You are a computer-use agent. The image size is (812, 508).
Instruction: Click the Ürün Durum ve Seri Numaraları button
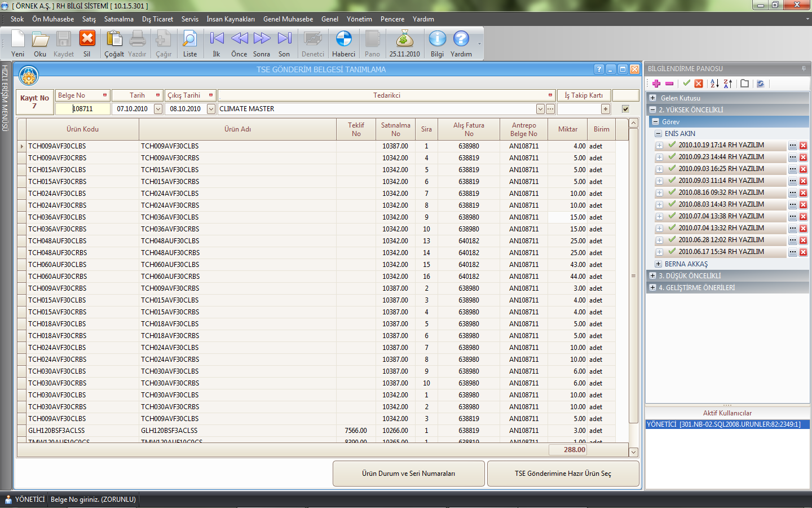click(x=408, y=474)
